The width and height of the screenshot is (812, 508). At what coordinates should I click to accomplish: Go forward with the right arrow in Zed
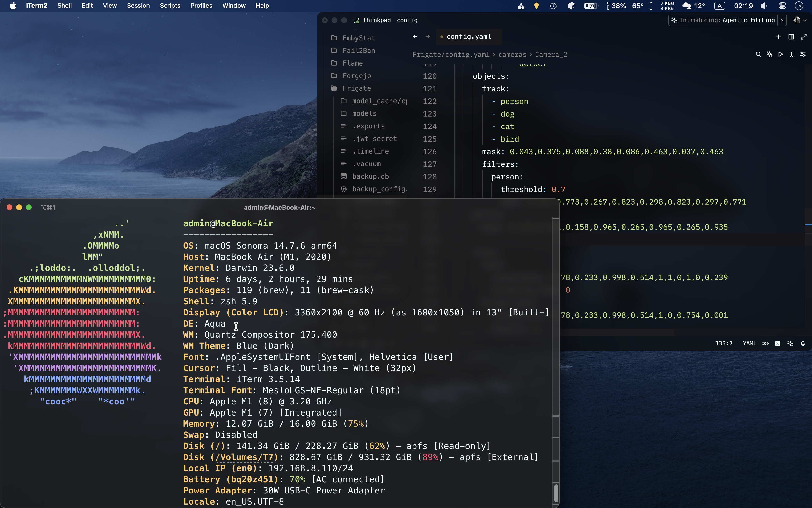click(x=428, y=37)
